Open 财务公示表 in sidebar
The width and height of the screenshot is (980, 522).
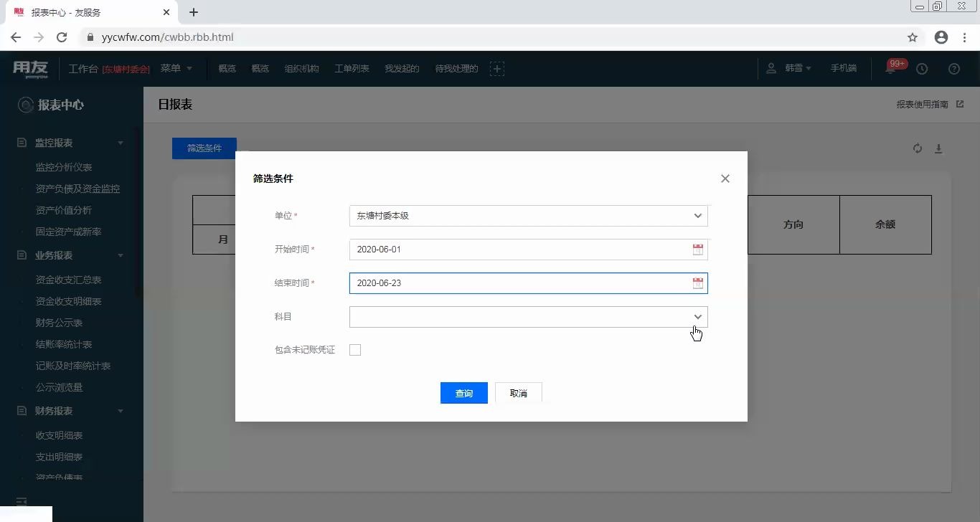[x=59, y=323]
